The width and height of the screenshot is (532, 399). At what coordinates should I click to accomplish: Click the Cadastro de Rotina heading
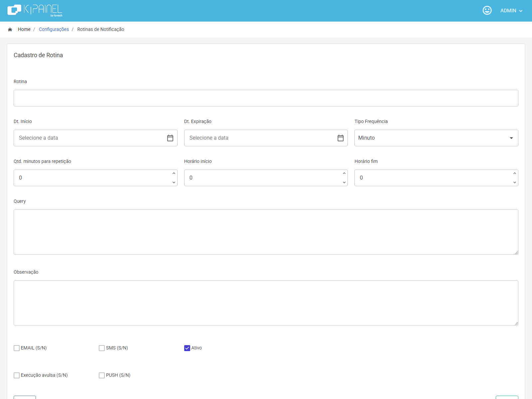click(38, 55)
